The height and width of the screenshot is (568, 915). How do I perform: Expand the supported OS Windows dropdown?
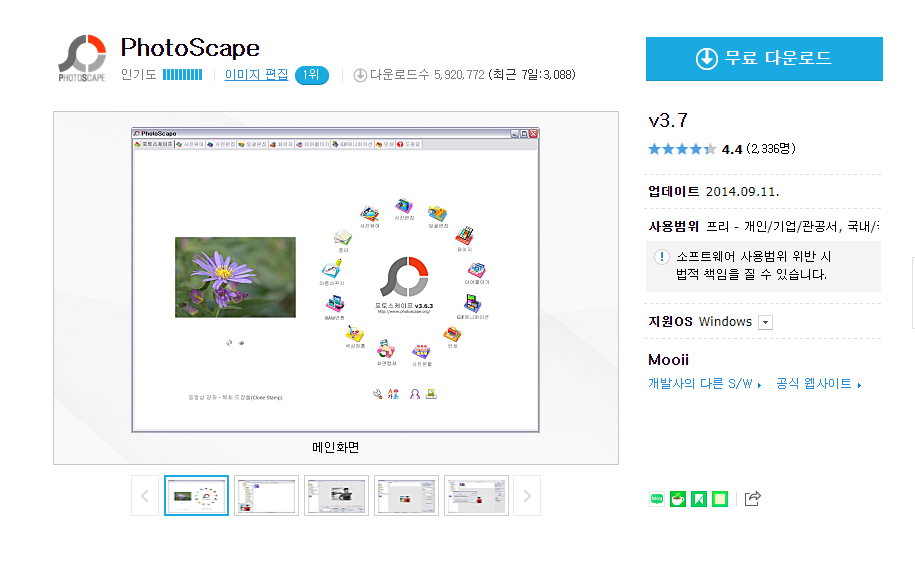[765, 322]
